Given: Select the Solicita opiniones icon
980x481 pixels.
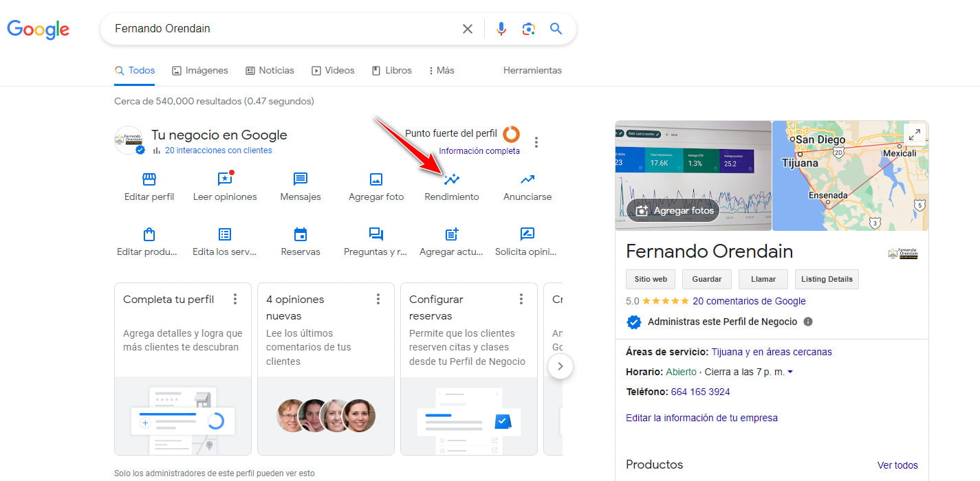Looking at the screenshot, I should pos(526,235).
